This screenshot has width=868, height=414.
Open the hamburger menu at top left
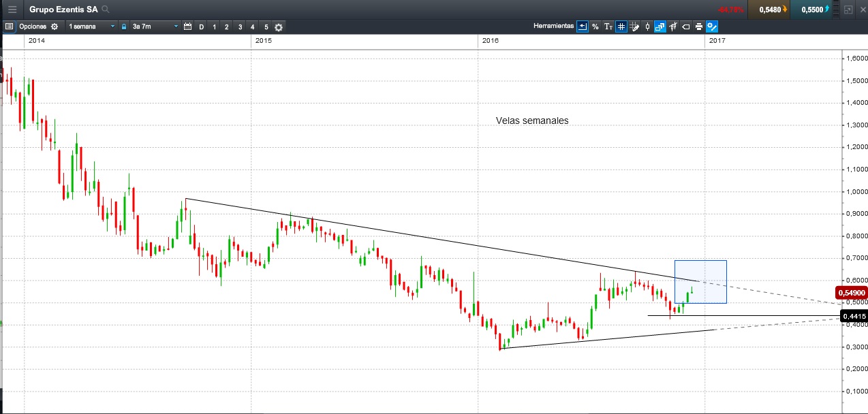(x=12, y=10)
